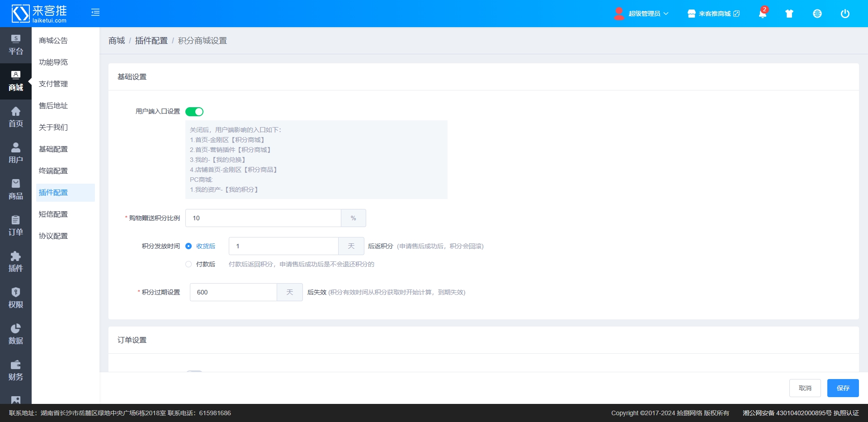Viewport: 868px width, 422px height.
Task: Click the 积分过期设置 days input field
Action: [233, 292]
